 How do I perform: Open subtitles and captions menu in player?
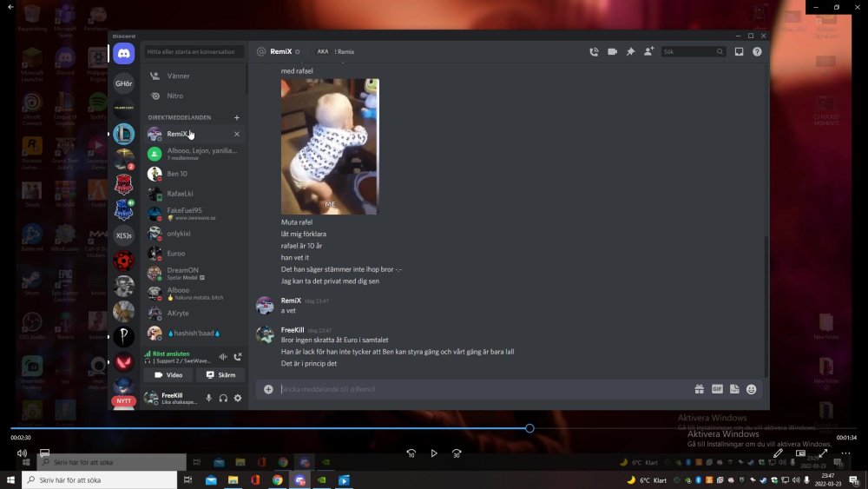tap(45, 453)
